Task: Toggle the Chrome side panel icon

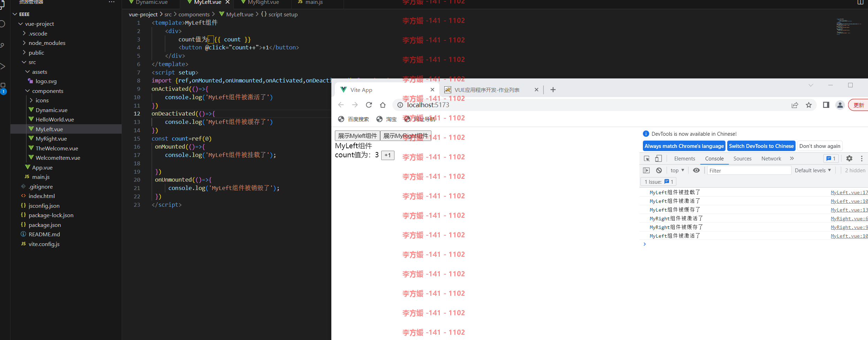Action: (x=826, y=105)
